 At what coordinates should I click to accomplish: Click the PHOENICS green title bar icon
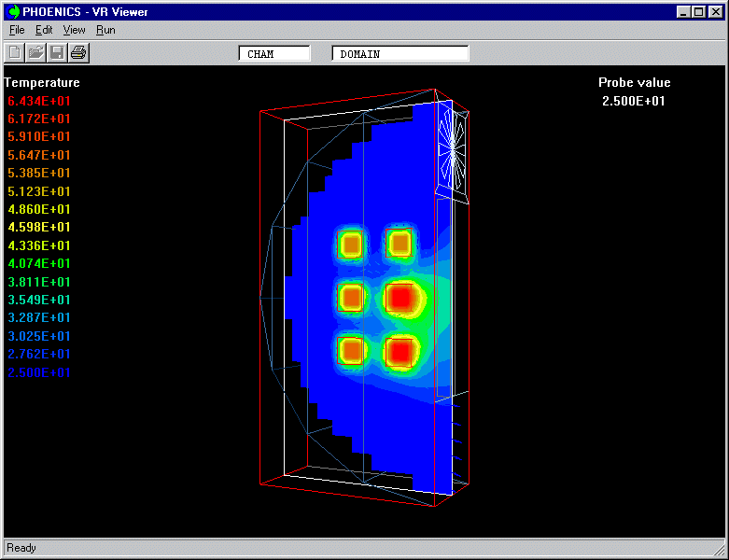[13, 12]
